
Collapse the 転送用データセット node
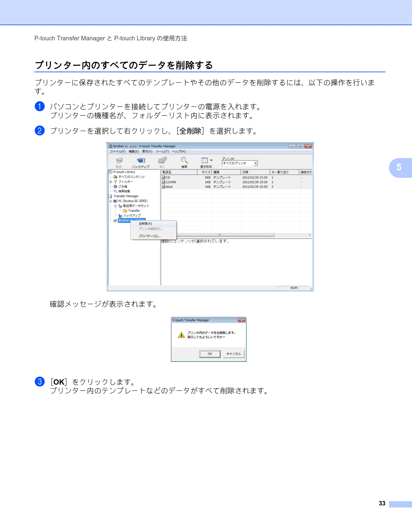(115, 206)
